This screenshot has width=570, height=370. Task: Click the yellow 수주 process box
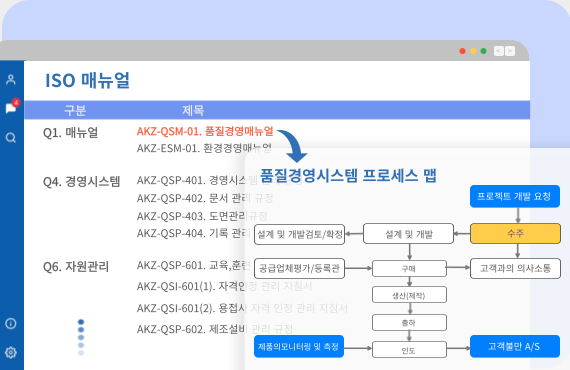[515, 233]
